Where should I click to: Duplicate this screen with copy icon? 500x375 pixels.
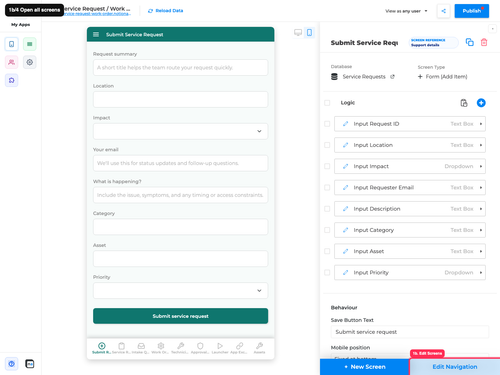tap(470, 42)
